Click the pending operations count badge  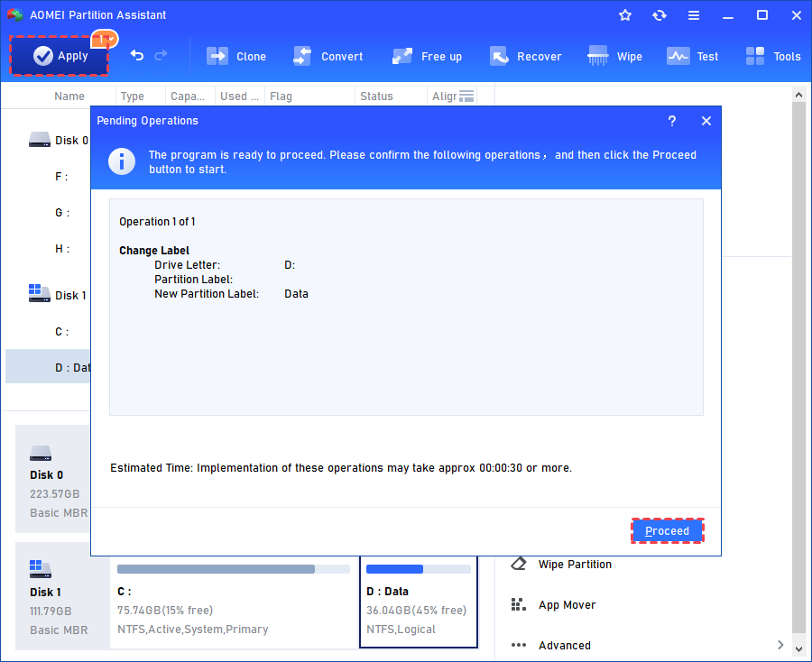tap(106, 40)
